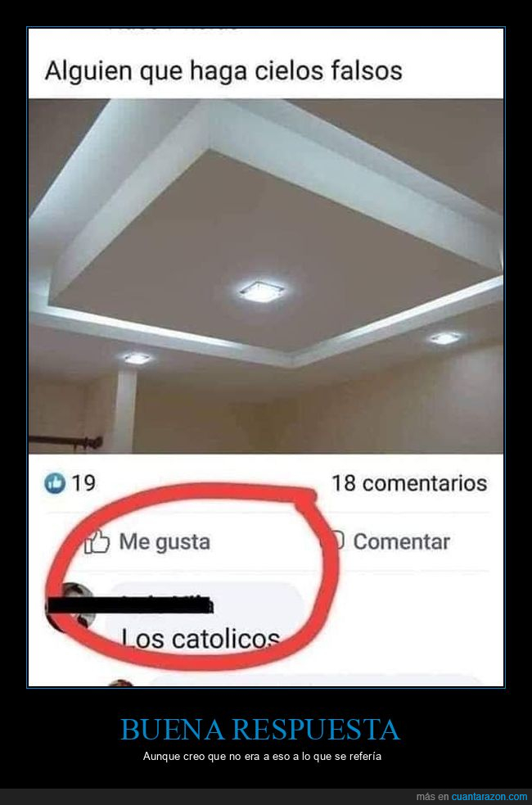Click the ceiling light at the photo's right side
532x805 pixels.
pyautogui.click(x=445, y=338)
